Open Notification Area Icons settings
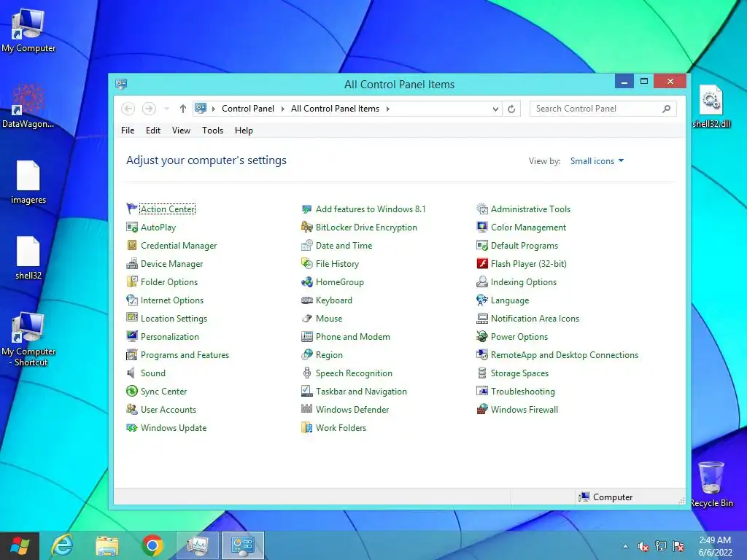The width and height of the screenshot is (747, 560). pos(535,319)
